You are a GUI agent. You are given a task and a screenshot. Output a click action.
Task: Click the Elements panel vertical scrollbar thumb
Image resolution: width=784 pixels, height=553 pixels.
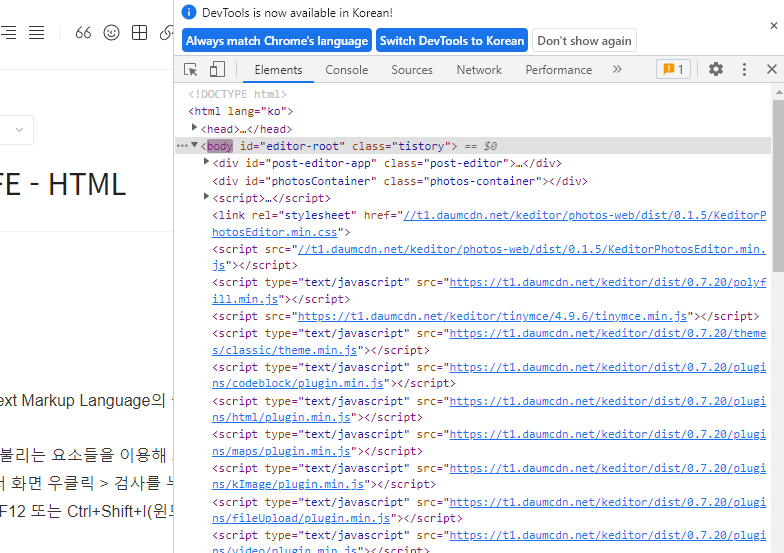pos(778,186)
